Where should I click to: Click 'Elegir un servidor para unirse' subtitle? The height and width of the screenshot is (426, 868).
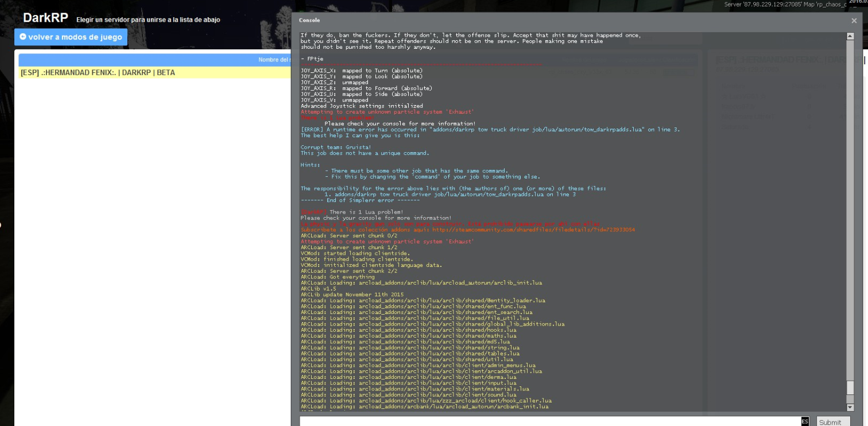coord(148,20)
